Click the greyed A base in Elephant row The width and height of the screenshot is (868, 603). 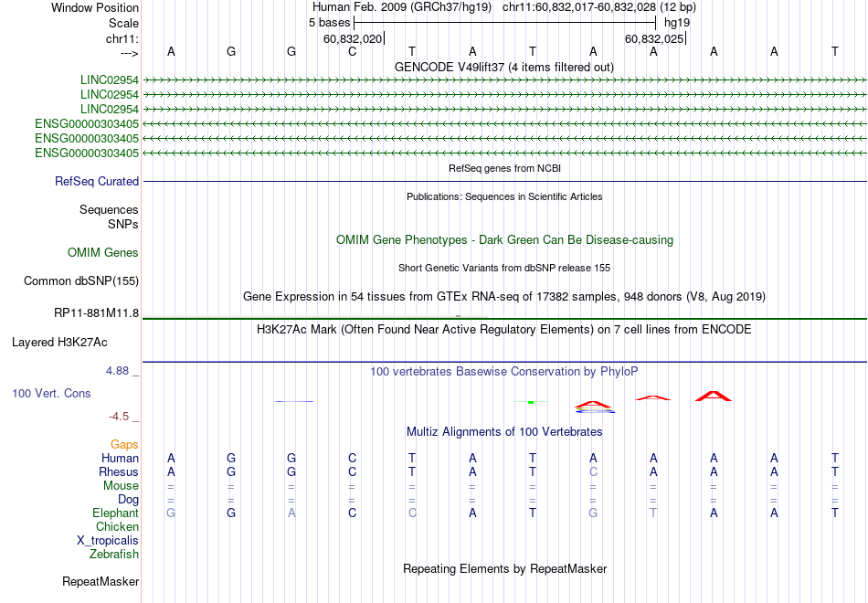(x=291, y=513)
